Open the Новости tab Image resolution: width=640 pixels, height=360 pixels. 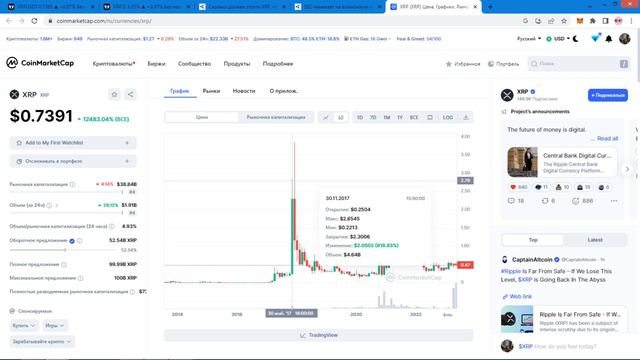click(244, 91)
